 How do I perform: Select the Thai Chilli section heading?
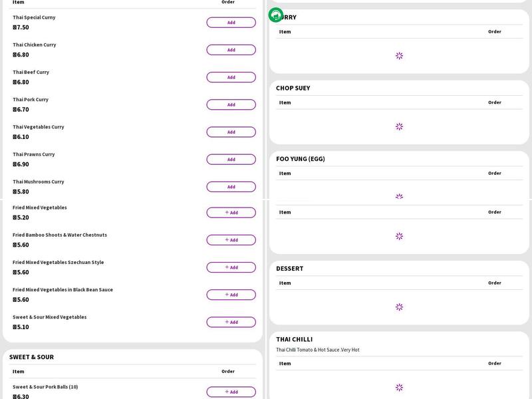pyautogui.click(x=294, y=339)
